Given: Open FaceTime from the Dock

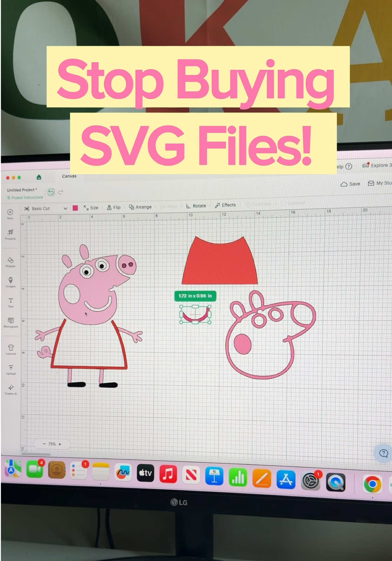Looking at the screenshot, I should (x=35, y=469).
